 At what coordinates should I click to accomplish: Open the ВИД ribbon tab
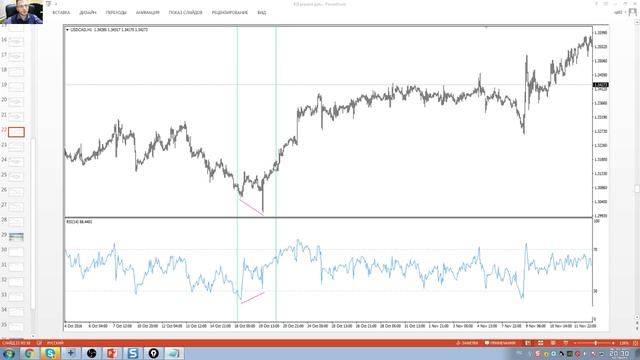point(262,13)
